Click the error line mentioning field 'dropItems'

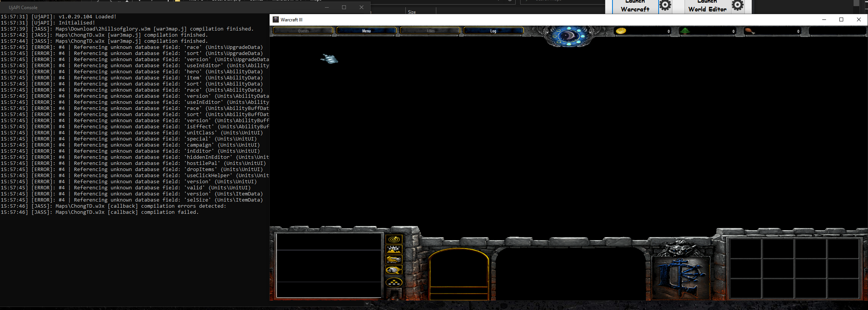132,170
